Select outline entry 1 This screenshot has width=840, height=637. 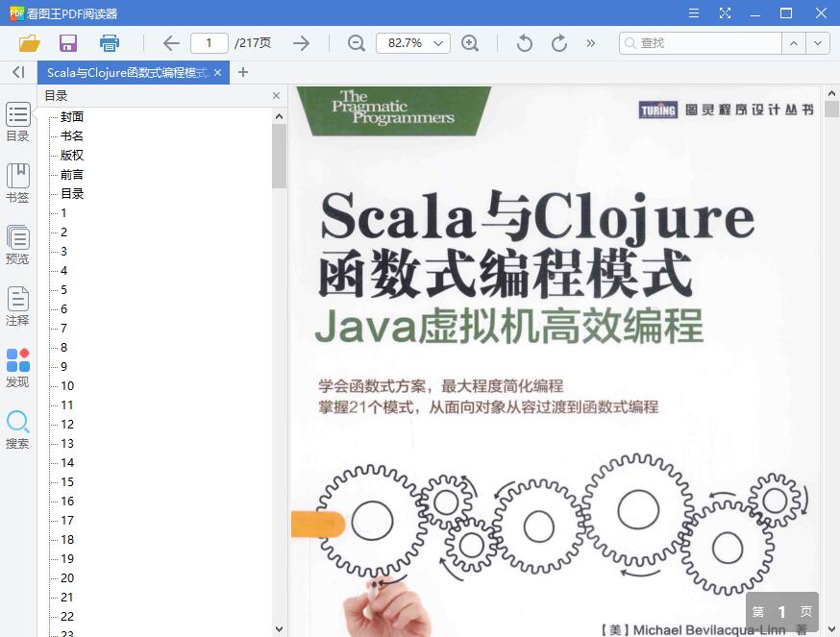[x=63, y=213]
